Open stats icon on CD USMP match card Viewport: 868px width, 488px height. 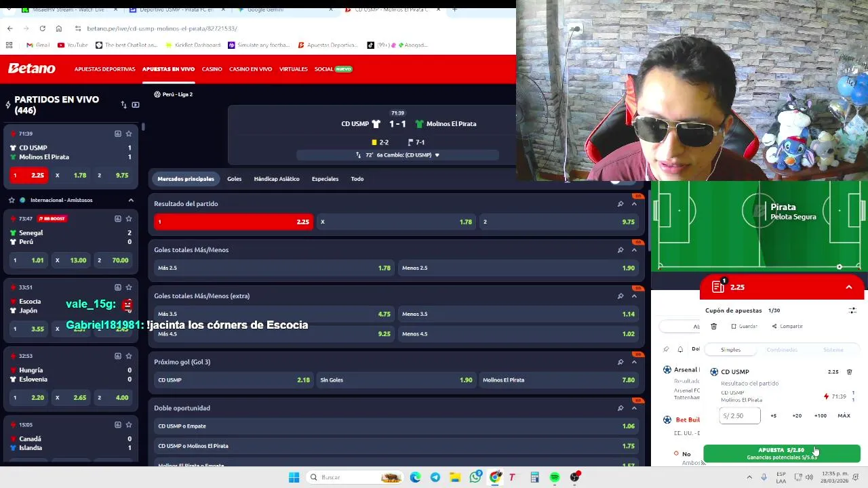click(x=117, y=134)
